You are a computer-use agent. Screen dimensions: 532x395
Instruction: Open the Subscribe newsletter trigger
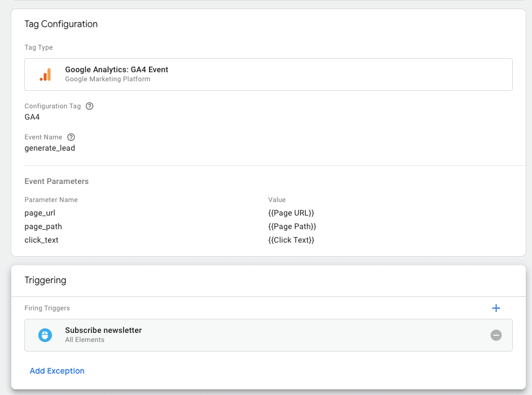(x=103, y=331)
